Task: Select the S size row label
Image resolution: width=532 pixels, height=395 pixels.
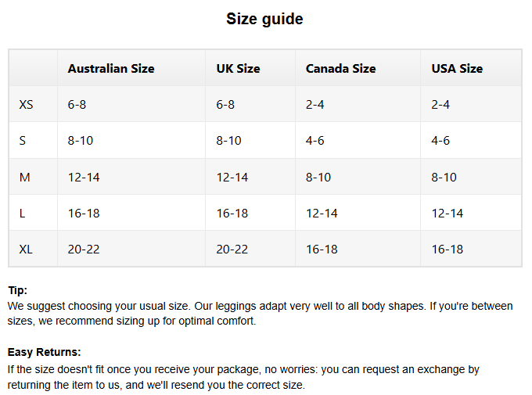Action: [23, 141]
